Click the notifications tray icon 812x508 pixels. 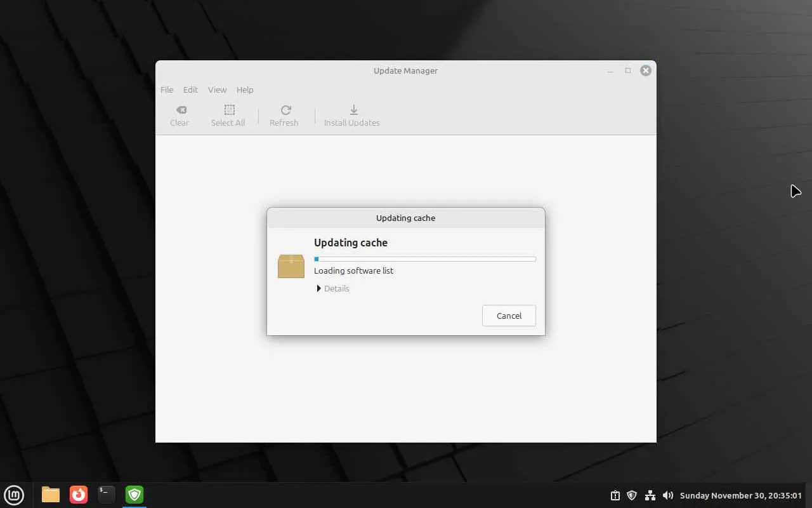click(x=615, y=495)
